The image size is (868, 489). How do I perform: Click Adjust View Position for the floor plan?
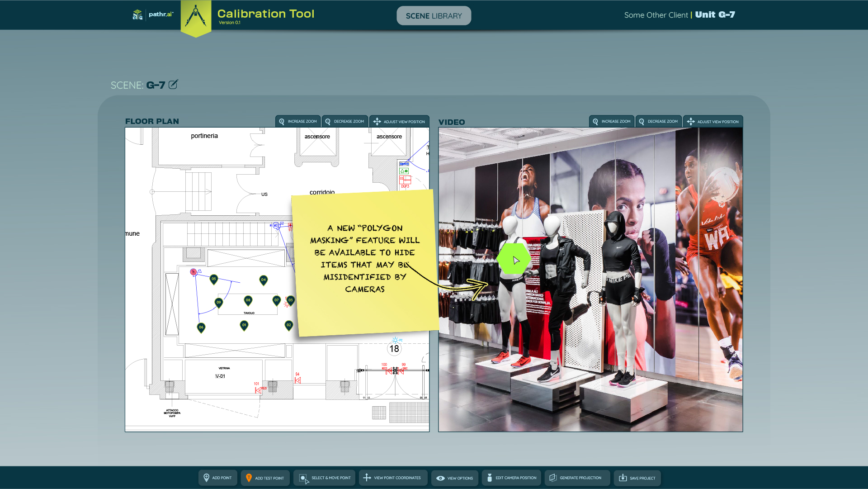[x=399, y=121]
